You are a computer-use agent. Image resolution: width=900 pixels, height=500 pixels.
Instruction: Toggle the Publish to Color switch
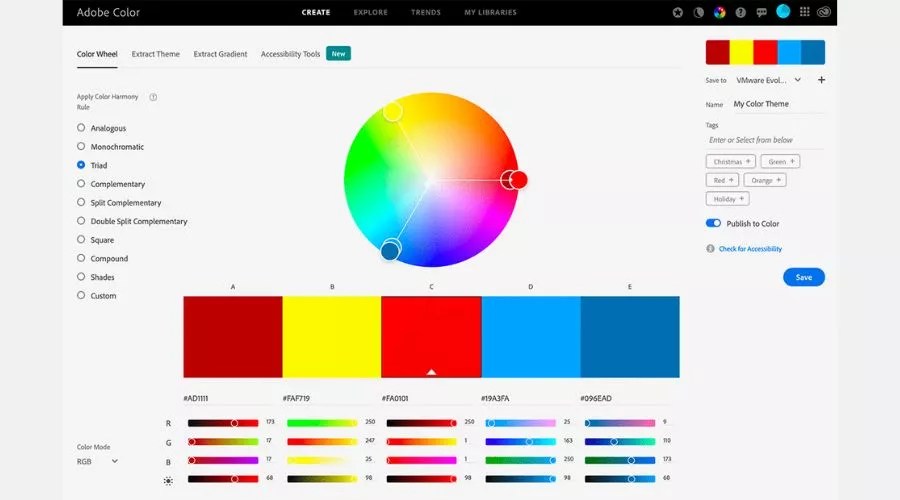click(713, 223)
